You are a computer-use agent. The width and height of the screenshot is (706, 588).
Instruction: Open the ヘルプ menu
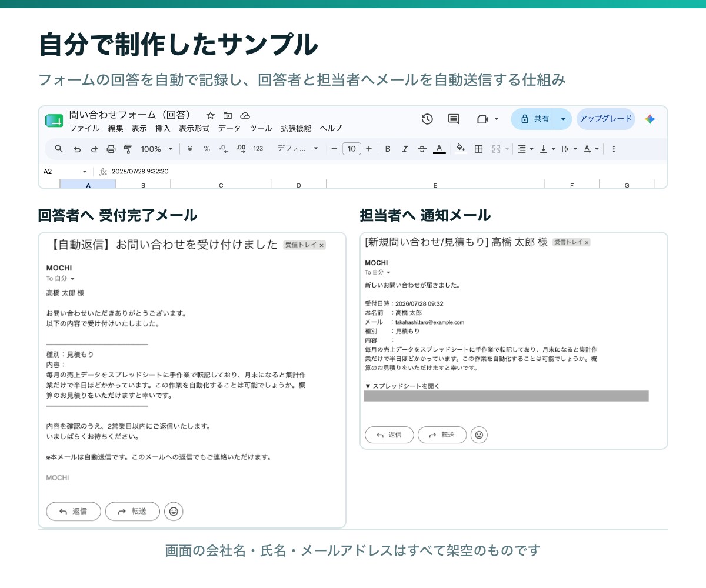click(x=331, y=128)
